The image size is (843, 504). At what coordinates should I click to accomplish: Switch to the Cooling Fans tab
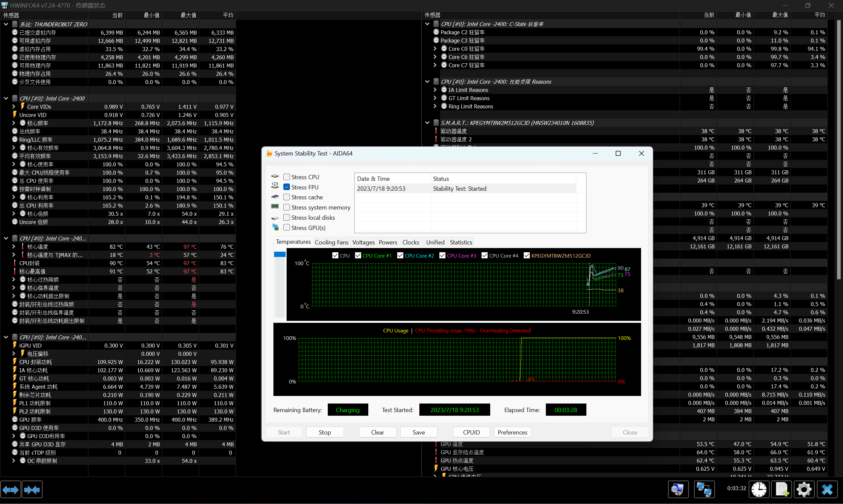(331, 242)
